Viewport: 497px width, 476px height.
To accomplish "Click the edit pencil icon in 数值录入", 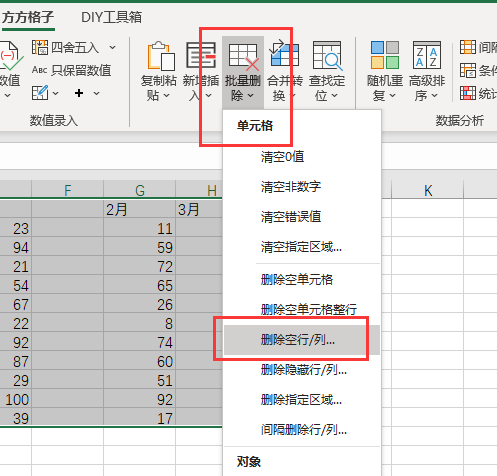I will coord(40,93).
